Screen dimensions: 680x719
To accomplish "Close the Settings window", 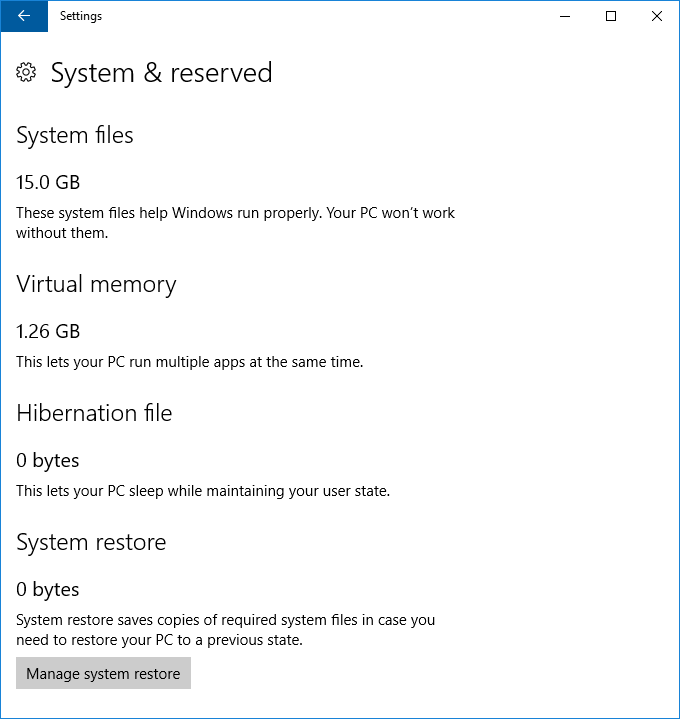I will (x=657, y=16).
